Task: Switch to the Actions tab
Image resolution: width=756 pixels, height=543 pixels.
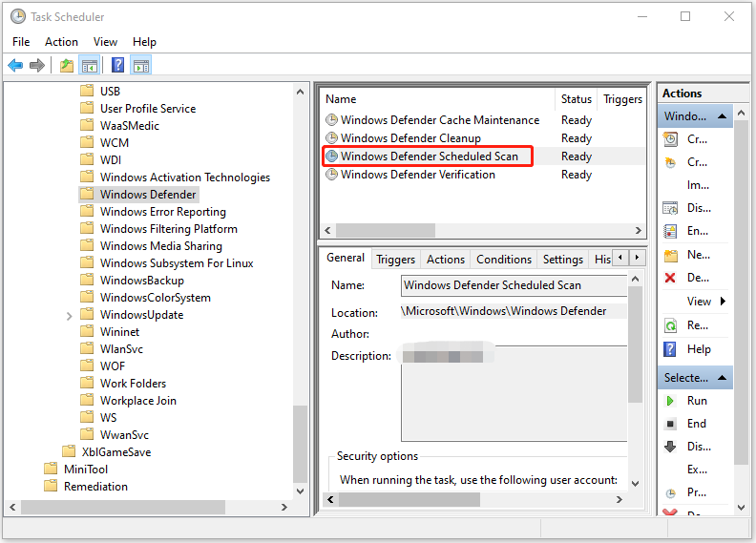Action: tap(446, 260)
